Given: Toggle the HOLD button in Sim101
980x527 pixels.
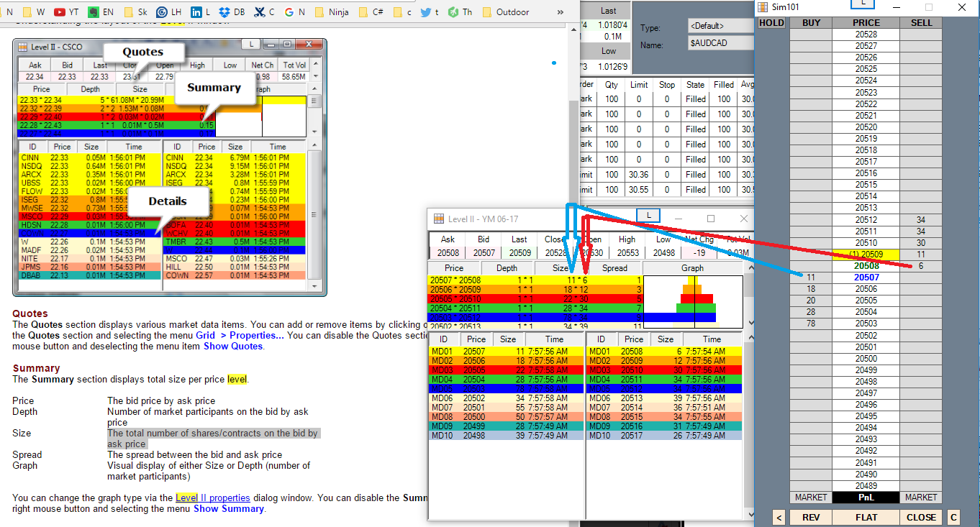Looking at the screenshot, I should click(x=771, y=23).
